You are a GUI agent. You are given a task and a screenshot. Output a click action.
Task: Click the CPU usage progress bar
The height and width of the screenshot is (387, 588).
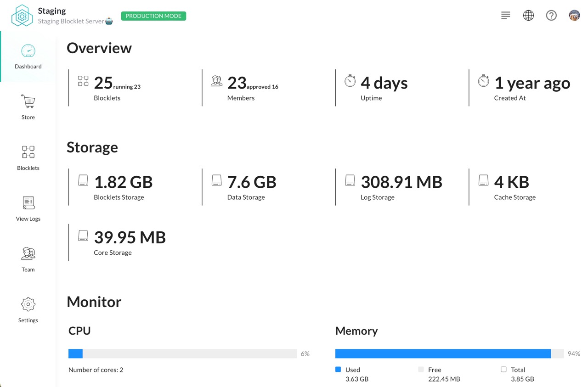tap(182, 353)
